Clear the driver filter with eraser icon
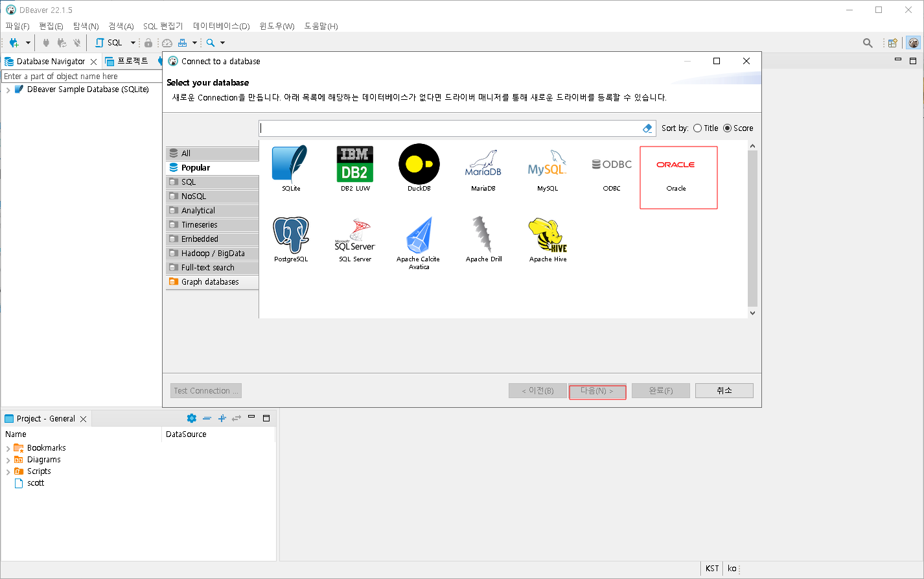 tap(647, 128)
